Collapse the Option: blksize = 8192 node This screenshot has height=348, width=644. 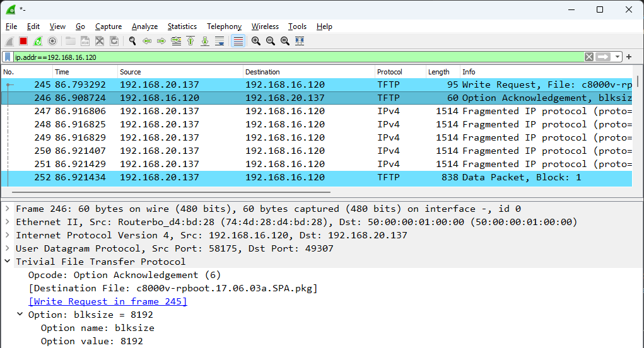coord(20,315)
